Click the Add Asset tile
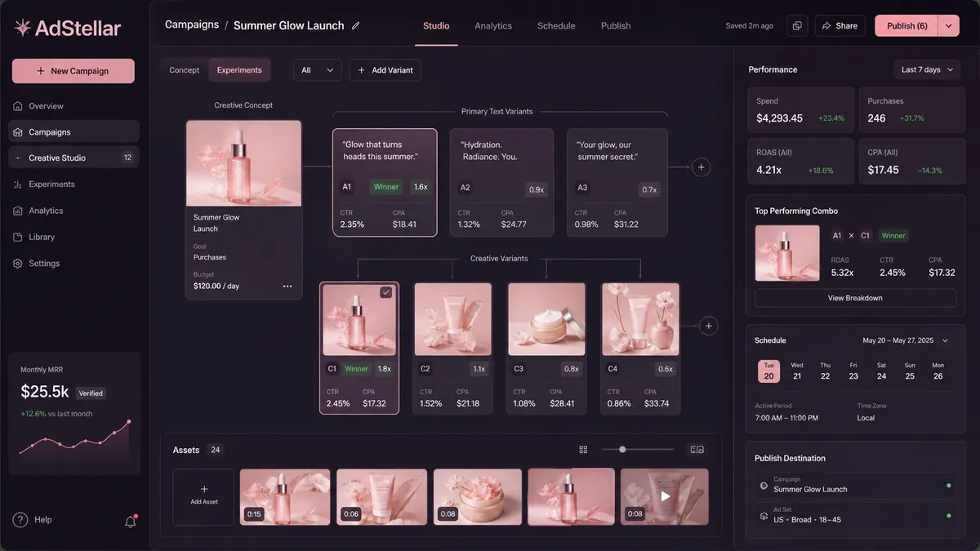The image size is (980, 551). point(203,496)
